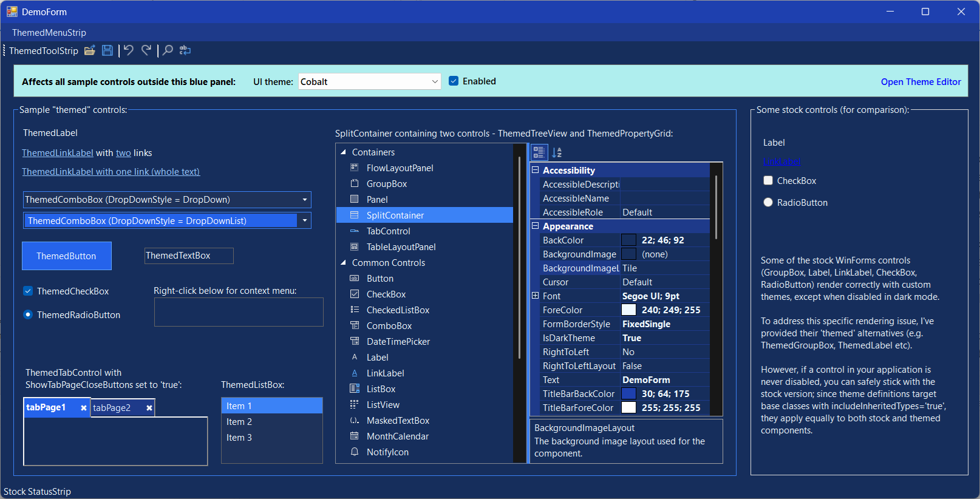
Task: Click the CheckedListBox icon in tree
Action: coord(355,310)
